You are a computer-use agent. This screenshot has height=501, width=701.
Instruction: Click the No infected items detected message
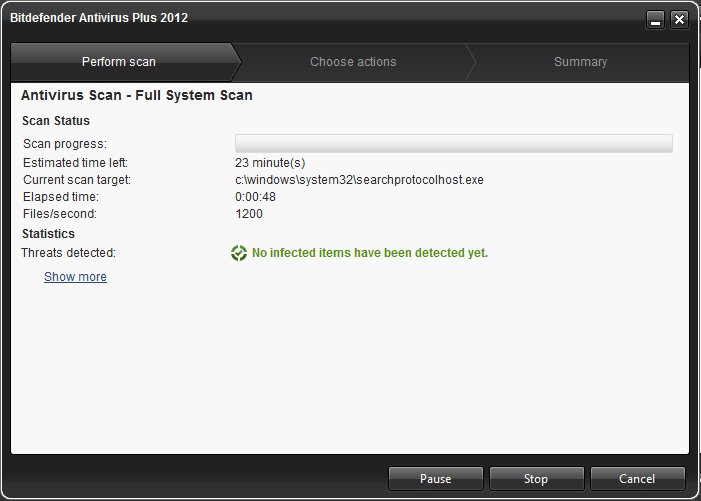click(370, 253)
